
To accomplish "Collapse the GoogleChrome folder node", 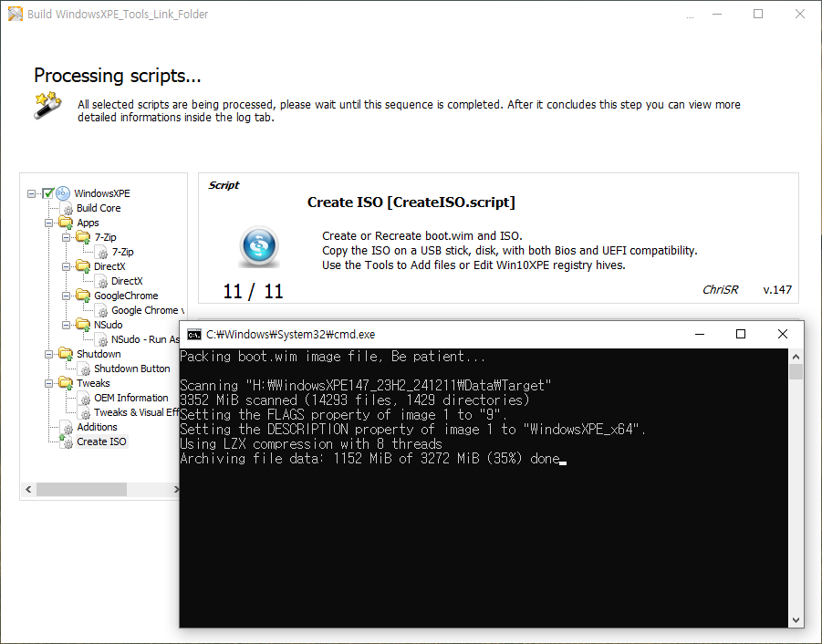I will pos(66,296).
